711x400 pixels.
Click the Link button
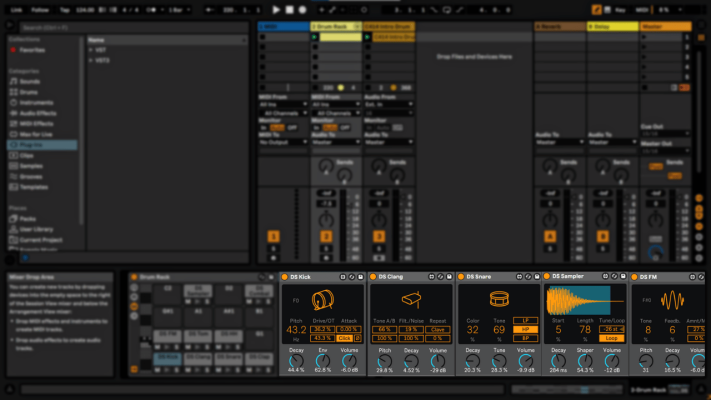click(16, 10)
